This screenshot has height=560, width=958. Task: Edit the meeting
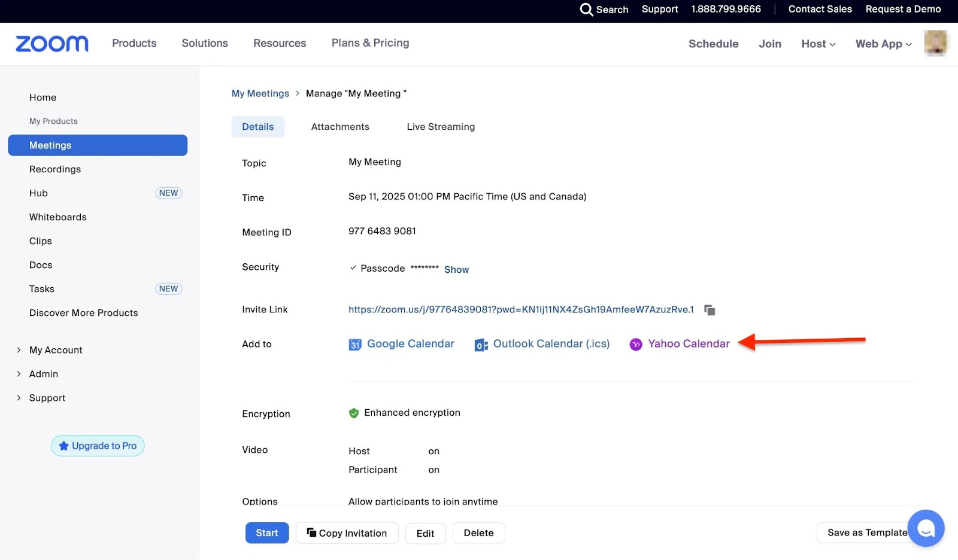coord(426,533)
